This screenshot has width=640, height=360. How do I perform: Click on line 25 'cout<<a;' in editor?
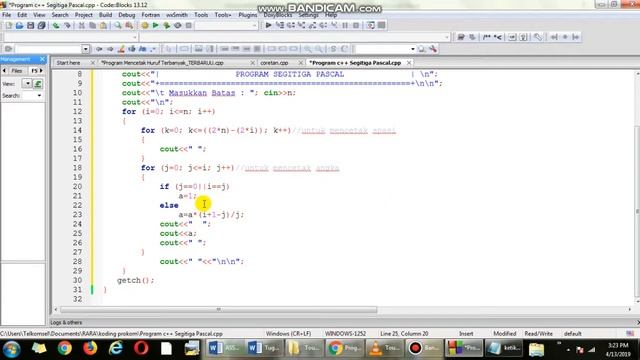178,233
